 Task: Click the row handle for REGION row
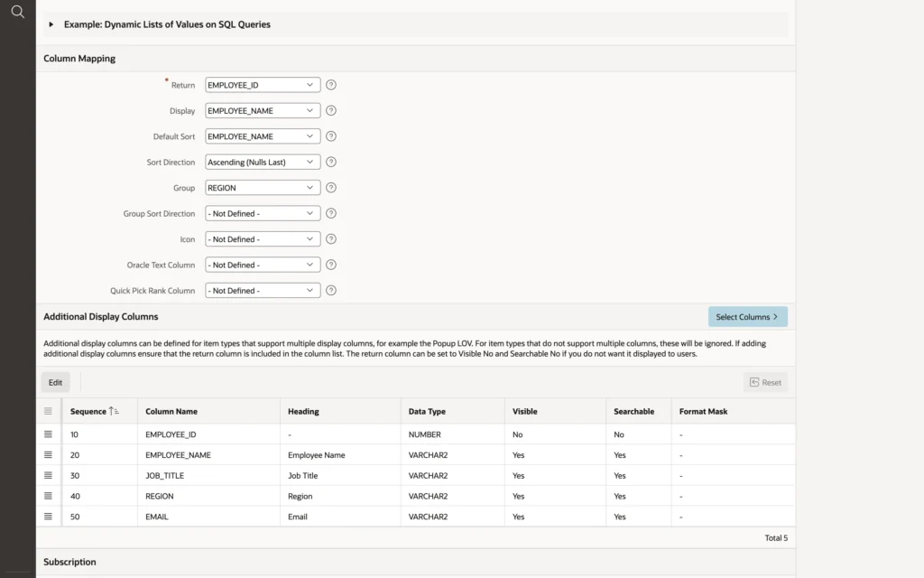click(49, 496)
